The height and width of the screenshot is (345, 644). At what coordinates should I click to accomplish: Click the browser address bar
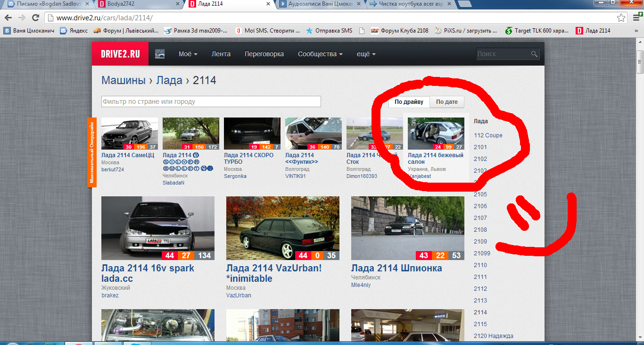coord(330,18)
